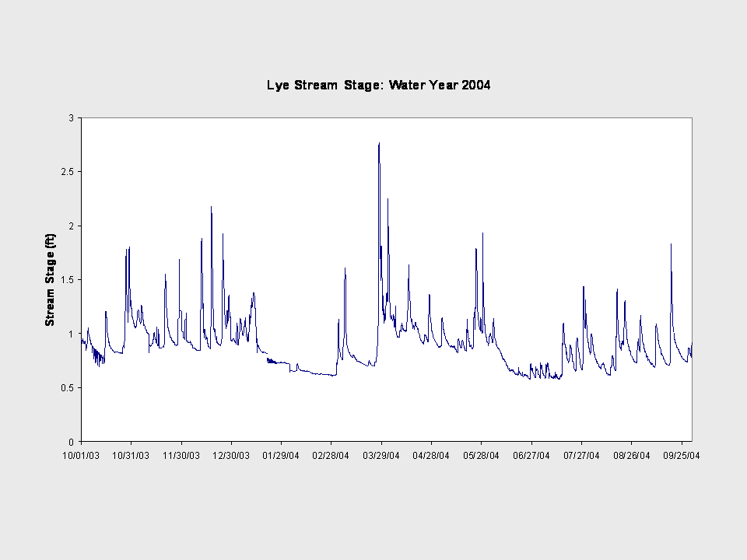Select the 04/28/04 date label

431,456
